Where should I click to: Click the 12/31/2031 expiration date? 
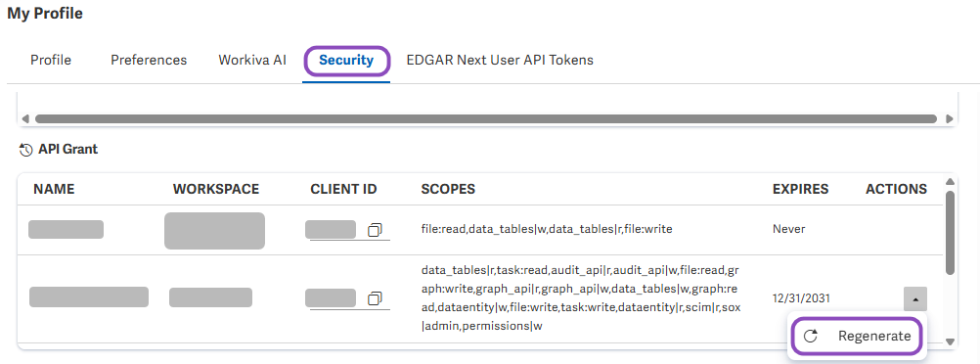801,298
